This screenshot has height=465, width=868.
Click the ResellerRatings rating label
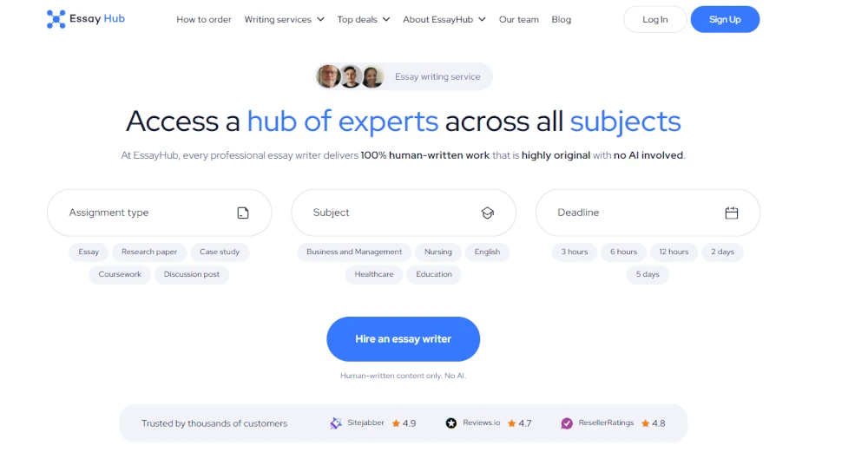[606, 422]
